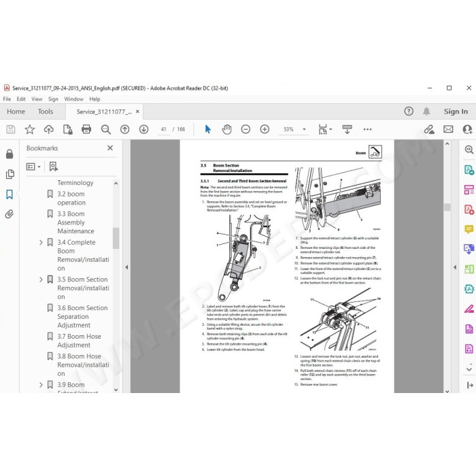Pin or expand right pane toggle arrow
476x476 pixels.
pyautogui.click(x=470, y=385)
